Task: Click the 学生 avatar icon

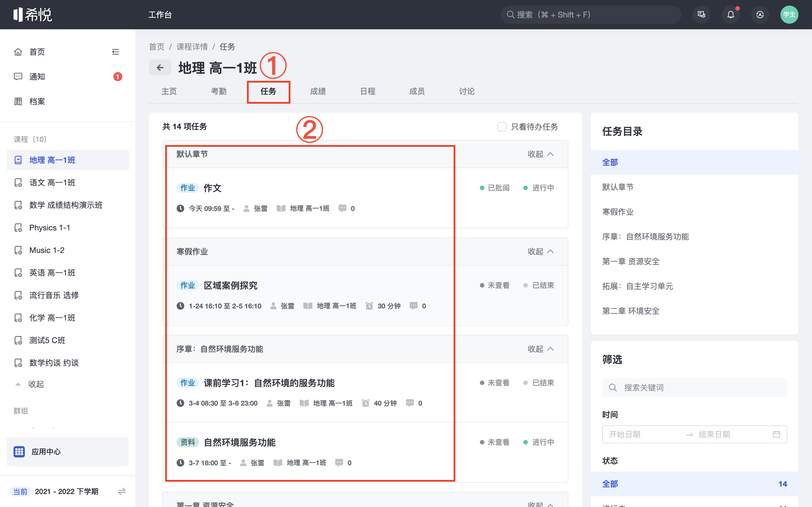Action: click(789, 15)
